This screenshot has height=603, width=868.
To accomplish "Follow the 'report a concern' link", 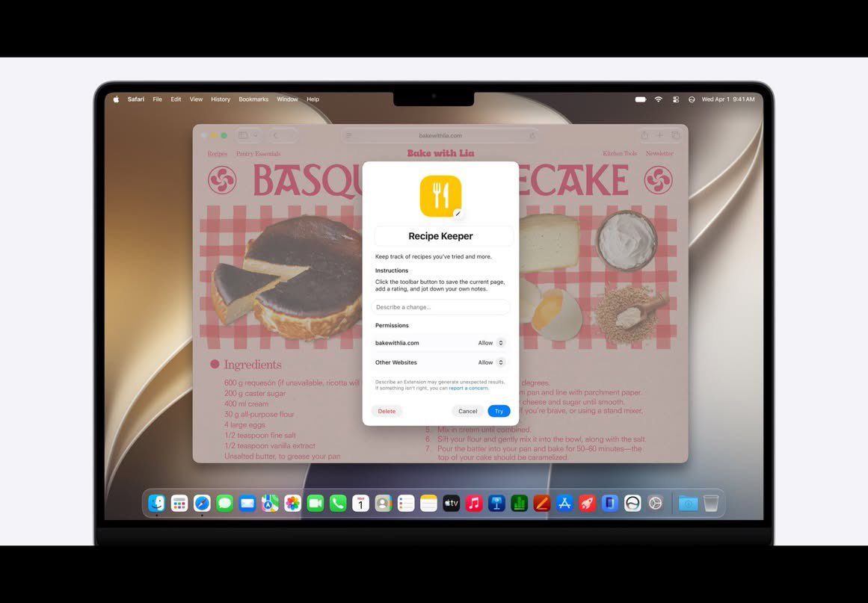I will coord(468,389).
